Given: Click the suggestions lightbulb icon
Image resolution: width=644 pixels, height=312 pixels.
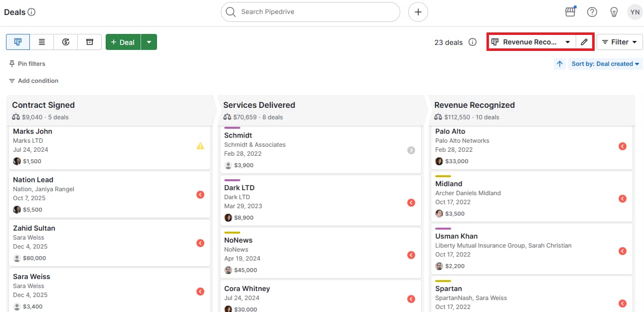Looking at the screenshot, I should click(614, 11).
